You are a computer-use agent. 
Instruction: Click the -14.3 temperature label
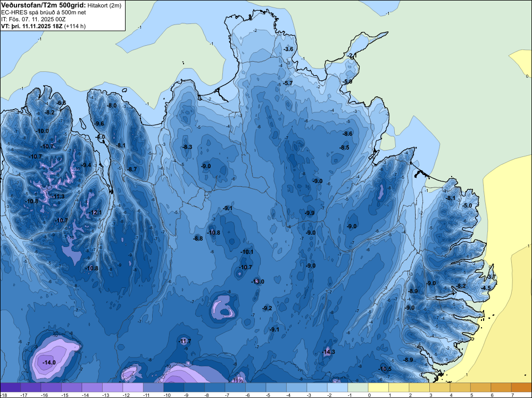pyautogui.click(x=328, y=352)
